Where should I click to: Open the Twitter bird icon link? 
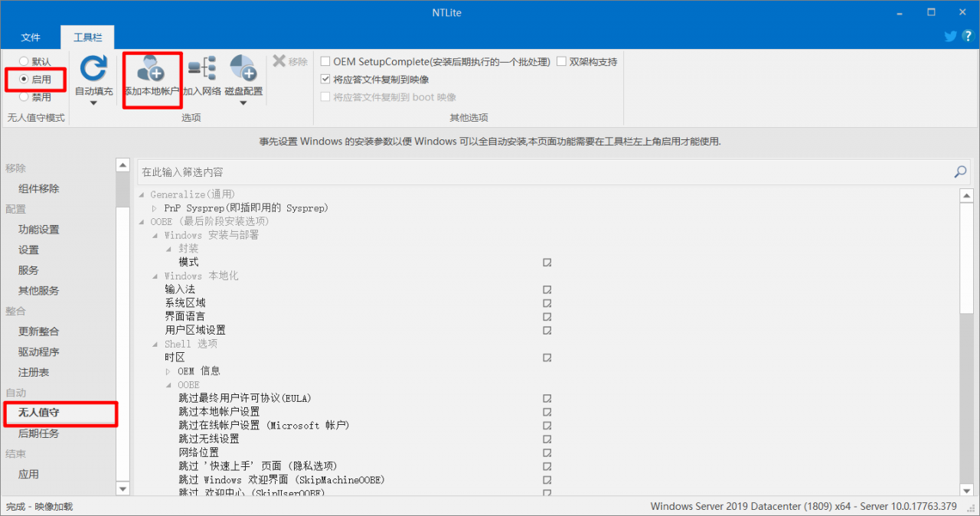click(x=951, y=36)
